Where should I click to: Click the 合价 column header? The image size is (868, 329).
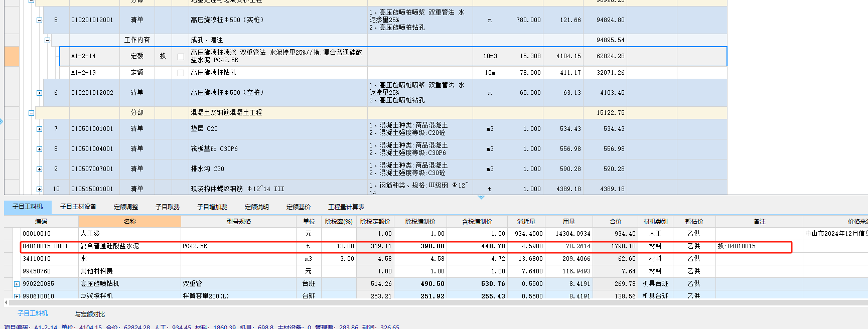coord(616,221)
